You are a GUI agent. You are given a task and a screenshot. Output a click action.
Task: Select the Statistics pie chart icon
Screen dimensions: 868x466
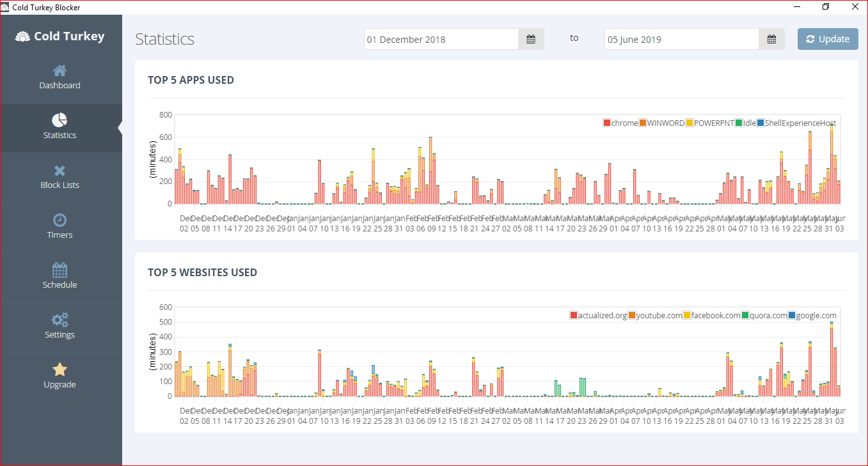59,120
